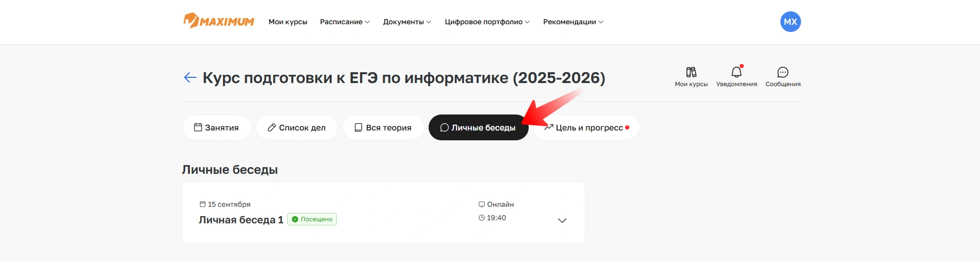Image resolution: width=980 pixels, height=261 pixels.
Task: Expand the Расписание dropdown menu
Action: (x=345, y=22)
